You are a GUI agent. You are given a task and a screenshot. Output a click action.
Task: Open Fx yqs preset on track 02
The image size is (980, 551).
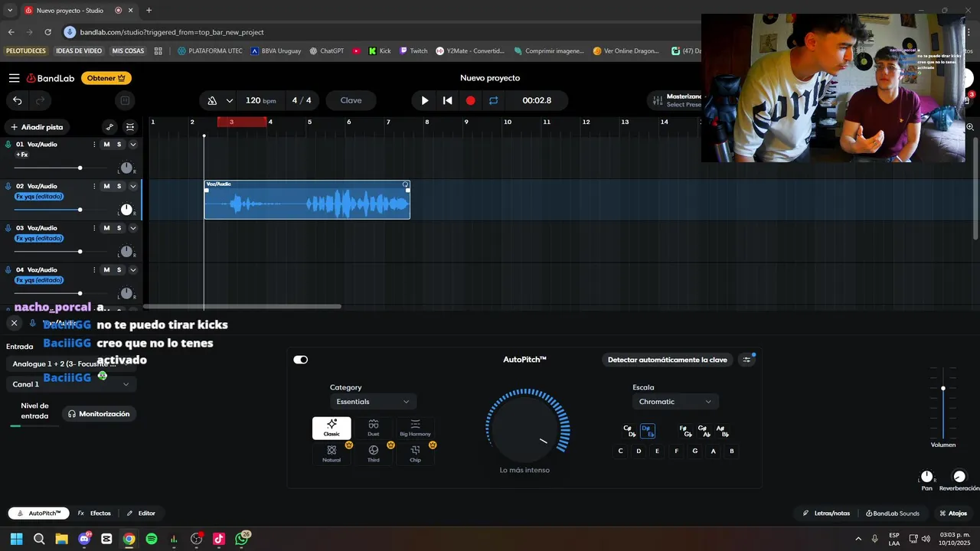pos(38,197)
